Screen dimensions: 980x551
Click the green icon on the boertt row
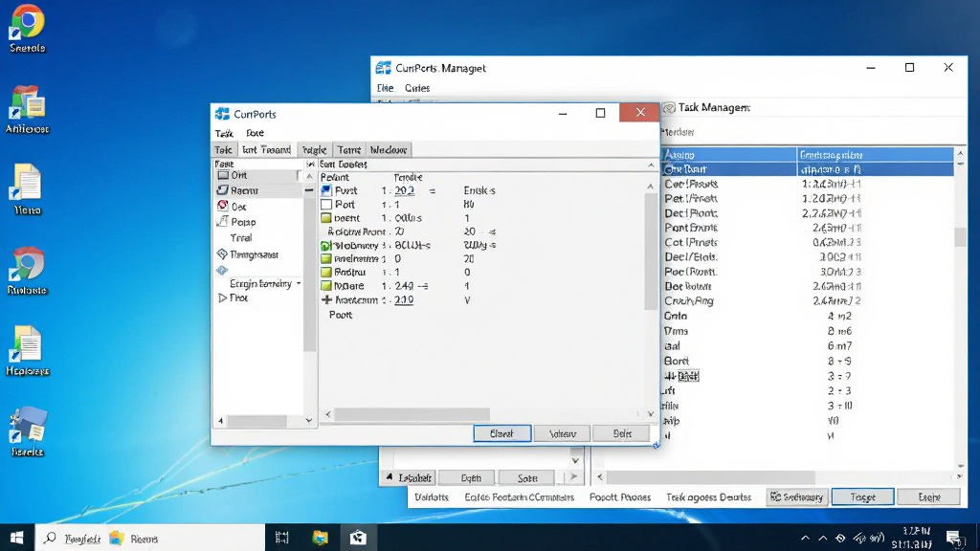(326, 218)
